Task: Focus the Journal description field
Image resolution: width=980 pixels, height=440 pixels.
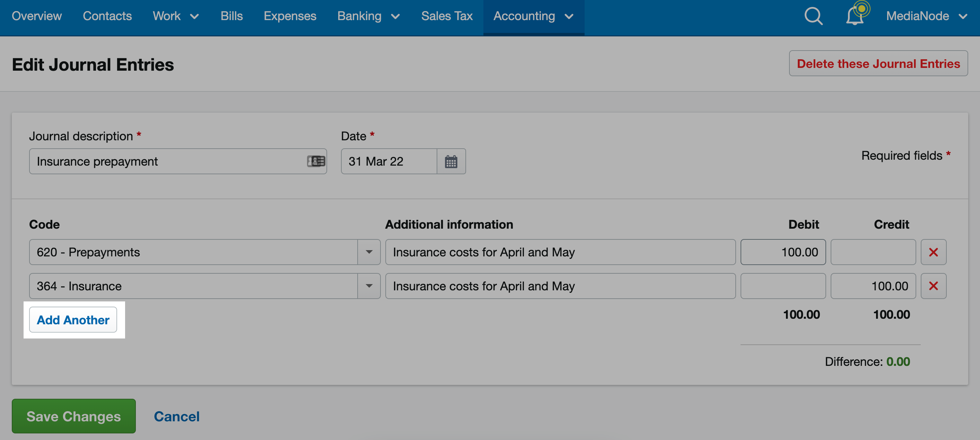Action: [178, 161]
